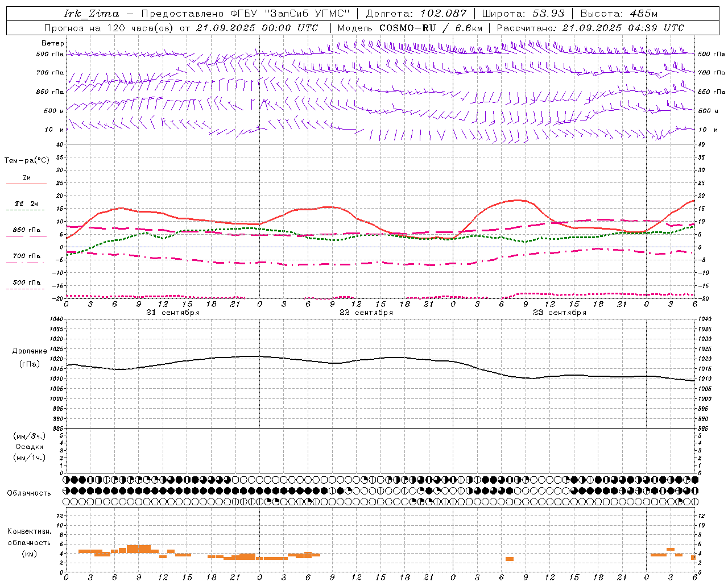Click the longitude value 102.087
Viewport: 728px width, 582px height.
[x=444, y=14]
